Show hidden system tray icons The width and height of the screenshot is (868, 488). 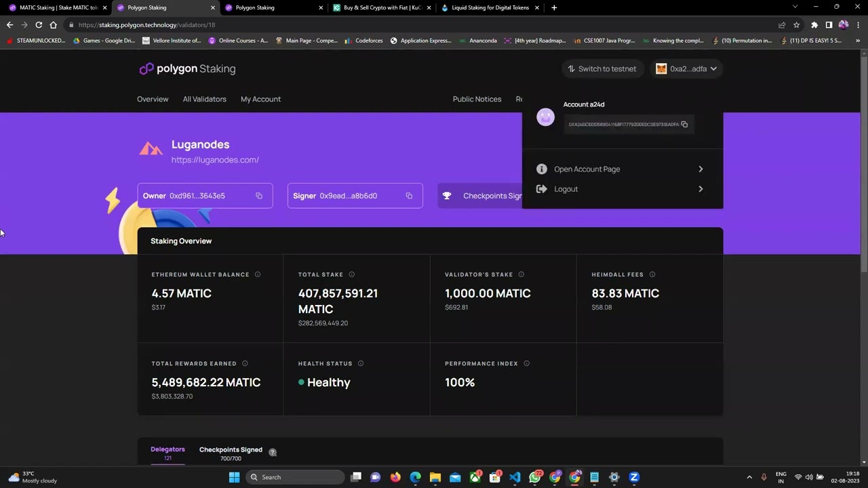pyautogui.click(x=749, y=477)
